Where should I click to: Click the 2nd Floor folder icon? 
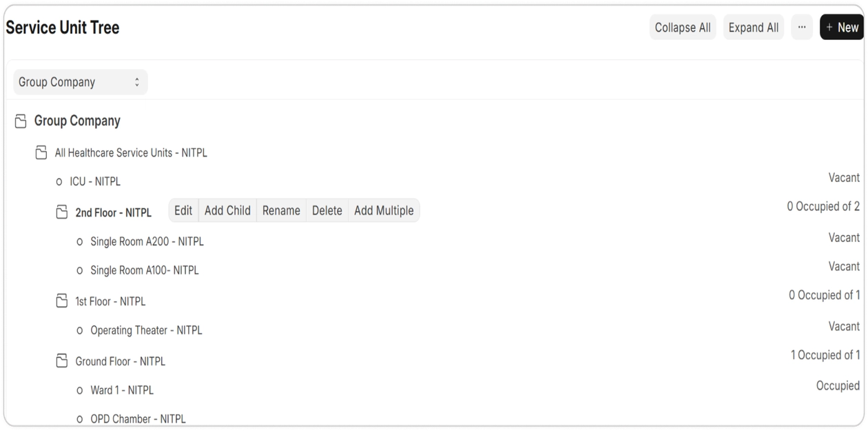click(x=62, y=212)
